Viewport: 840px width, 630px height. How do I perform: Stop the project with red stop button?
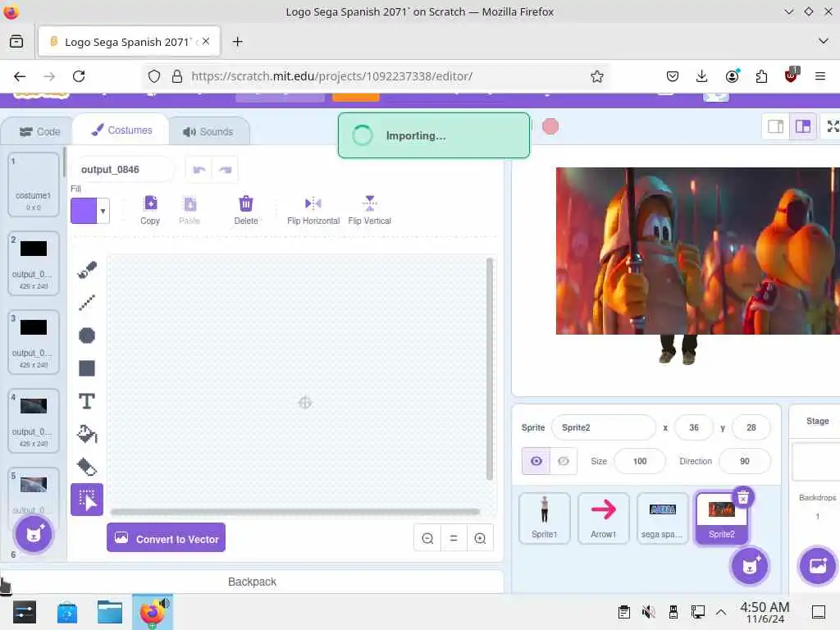click(550, 127)
